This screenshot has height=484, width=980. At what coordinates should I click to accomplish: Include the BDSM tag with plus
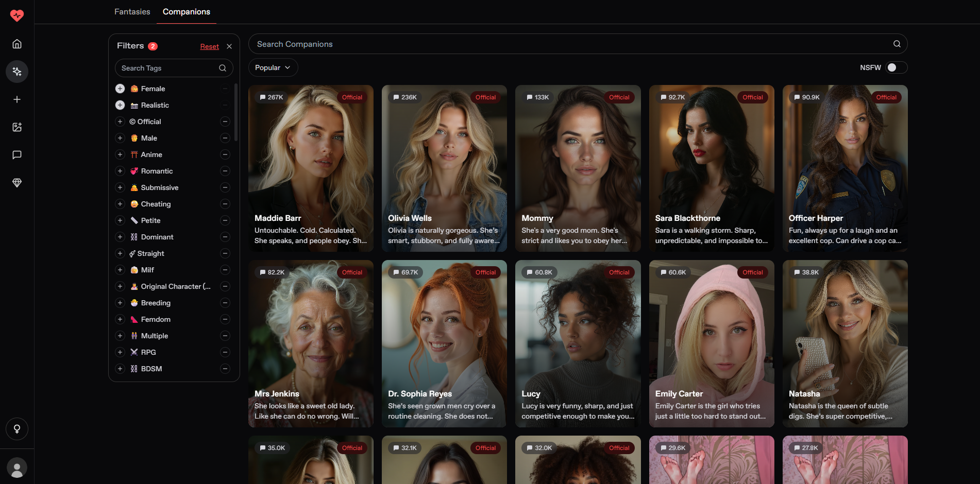pos(120,369)
